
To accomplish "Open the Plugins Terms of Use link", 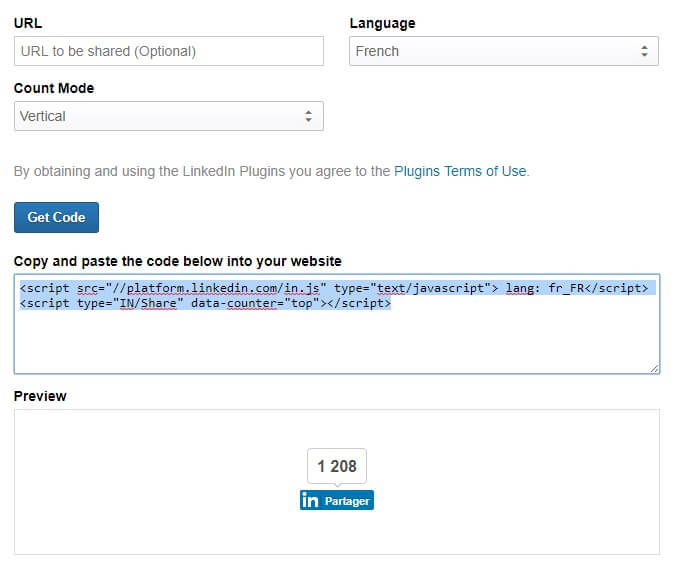I will pos(460,171).
